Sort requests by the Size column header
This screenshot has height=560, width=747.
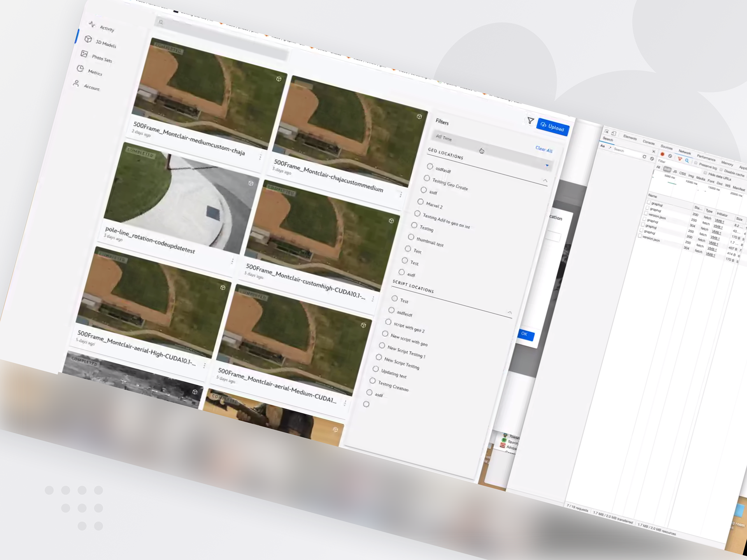pos(739,219)
